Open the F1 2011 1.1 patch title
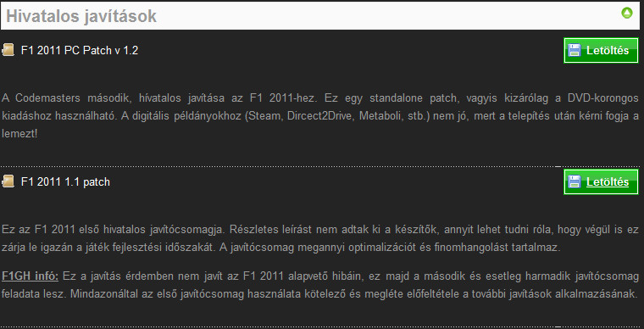Image resolution: width=644 pixels, height=329 pixels. click(65, 182)
